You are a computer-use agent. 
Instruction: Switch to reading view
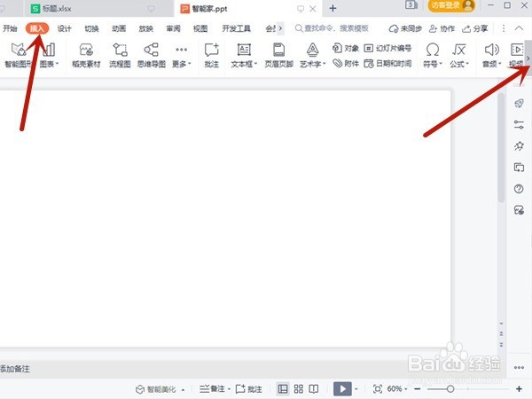[314, 389]
